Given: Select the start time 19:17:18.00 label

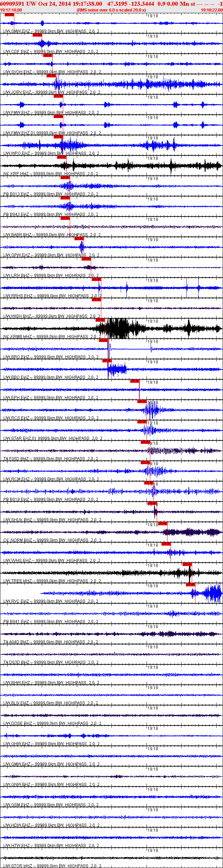Looking at the screenshot, I should point(11,10).
